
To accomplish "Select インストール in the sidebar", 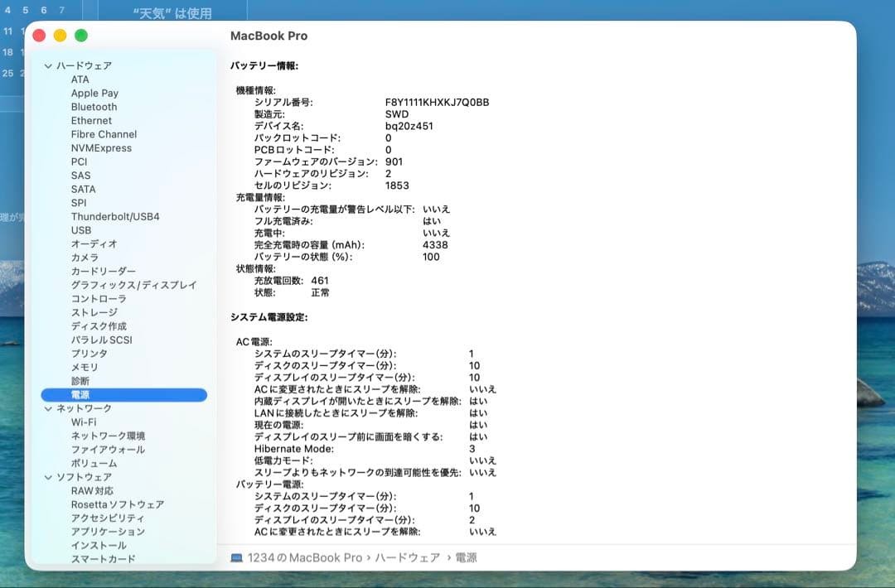I will pos(99,546).
